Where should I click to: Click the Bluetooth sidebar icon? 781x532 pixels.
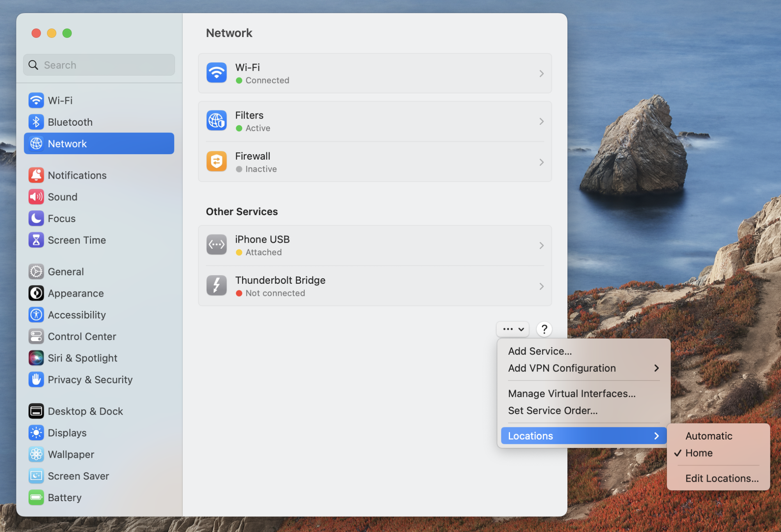[x=36, y=122]
